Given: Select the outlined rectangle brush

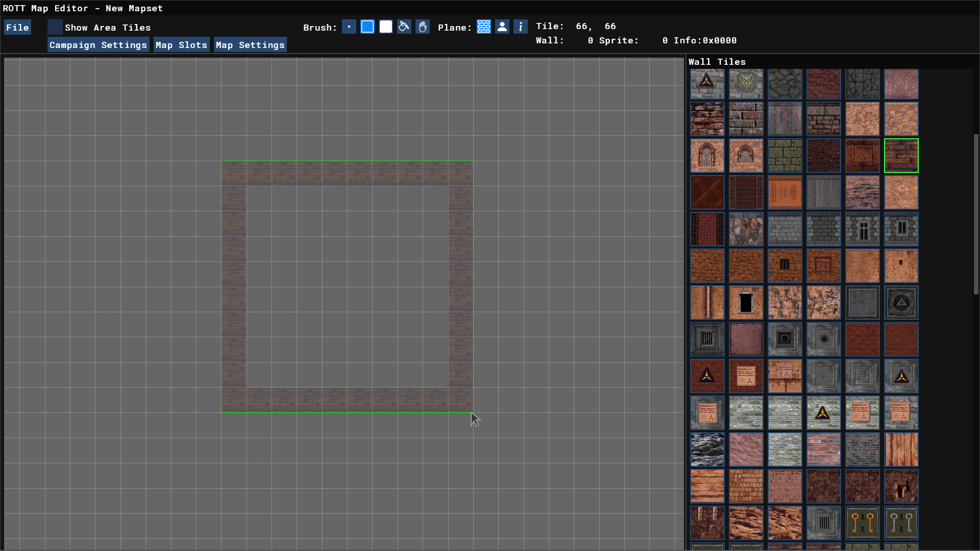Looking at the screenshot, I should pyautogui.click(x=367, y=27).
